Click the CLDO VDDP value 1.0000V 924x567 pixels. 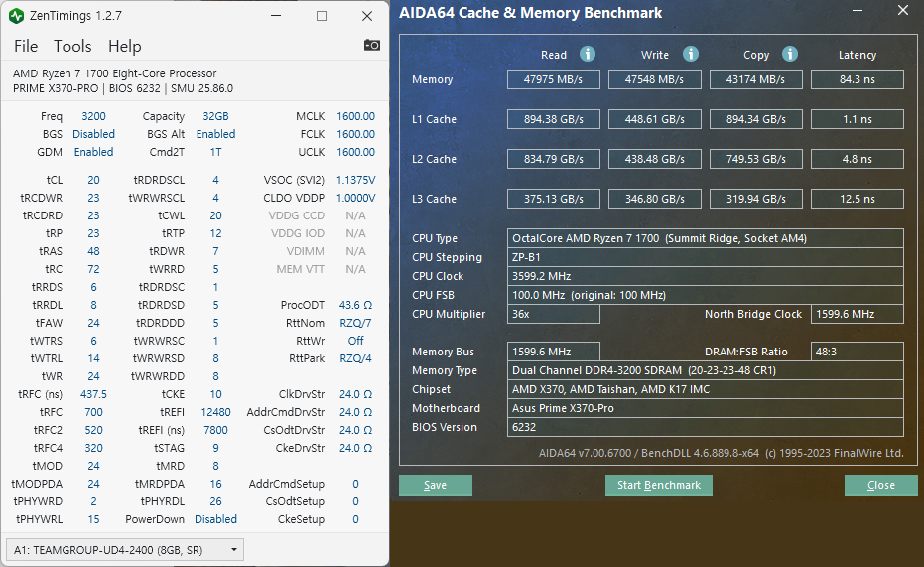pyautogui.click(x=356, y=198)
